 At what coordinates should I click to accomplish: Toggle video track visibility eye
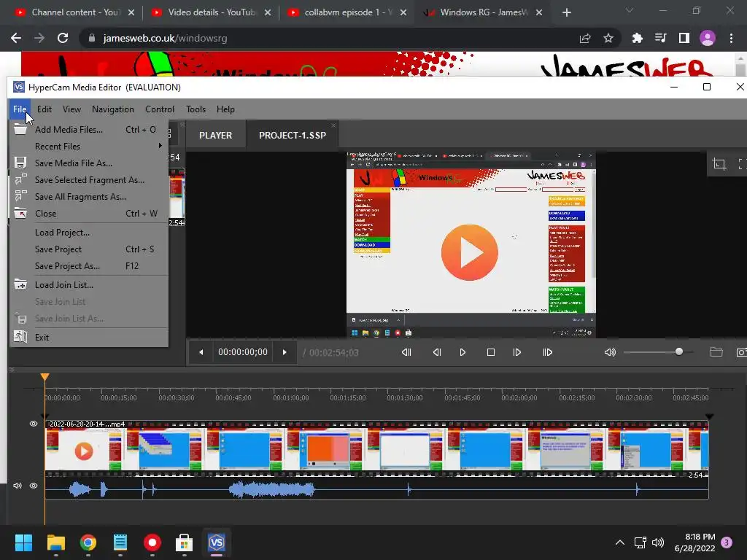pos(34,424)
